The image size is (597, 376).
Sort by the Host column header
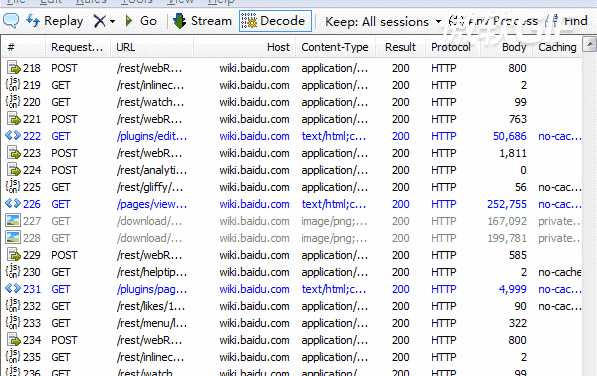pos(244,47)
